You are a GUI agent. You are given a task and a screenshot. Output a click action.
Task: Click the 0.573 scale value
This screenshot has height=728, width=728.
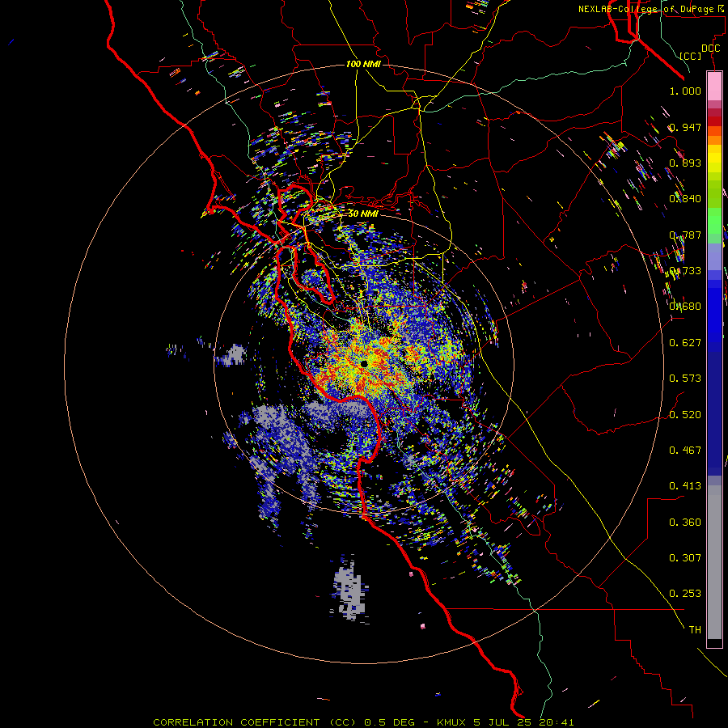(685, 379)
